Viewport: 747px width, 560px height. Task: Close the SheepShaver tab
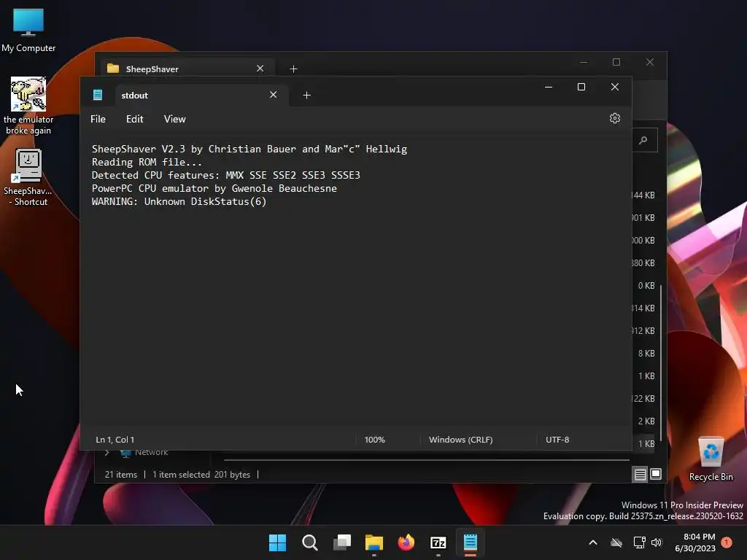(x=260, y=69)
